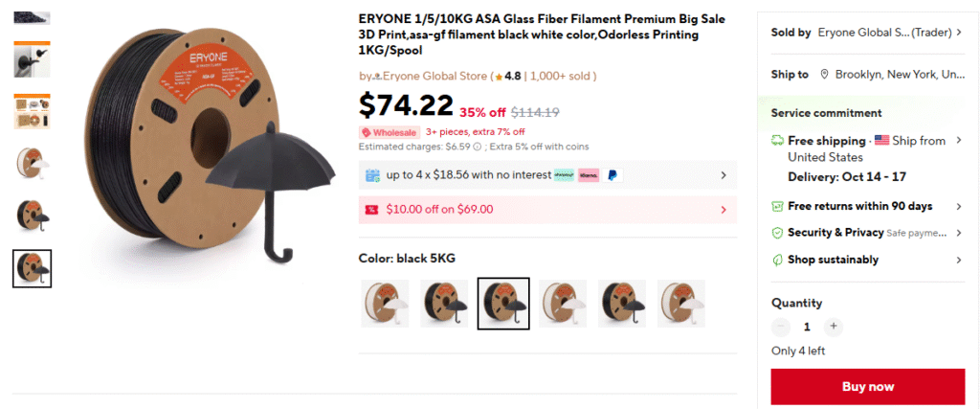This screenshot has width=980, height=409.
Task: Click the Free returns box icon
Action: [777, 206]
